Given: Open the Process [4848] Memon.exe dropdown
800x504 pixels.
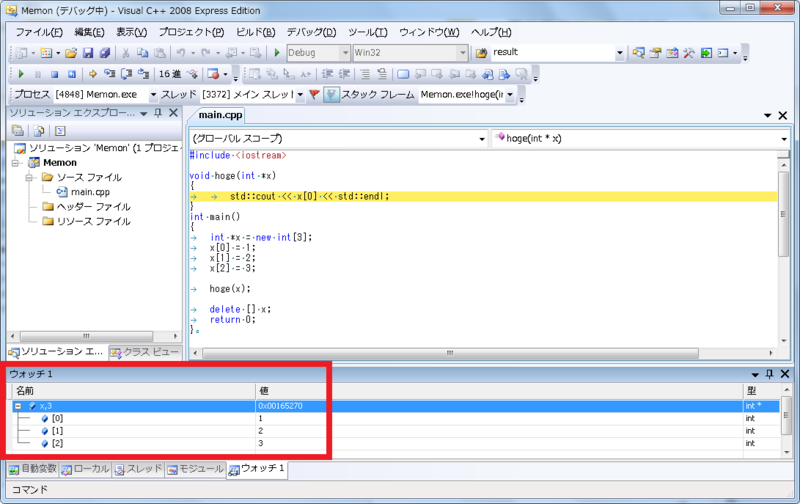Looking at the screenshot, I should (153, 95).
